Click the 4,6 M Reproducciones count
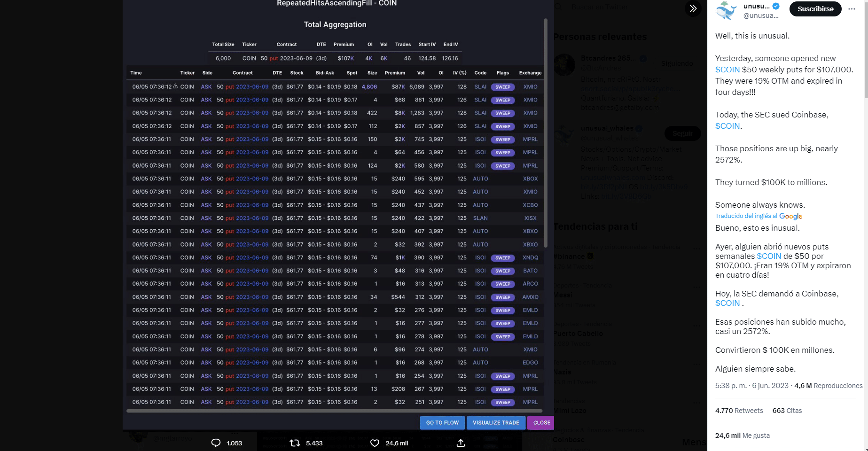Viewport: 868px width, 451px height. tap(829, 386)
